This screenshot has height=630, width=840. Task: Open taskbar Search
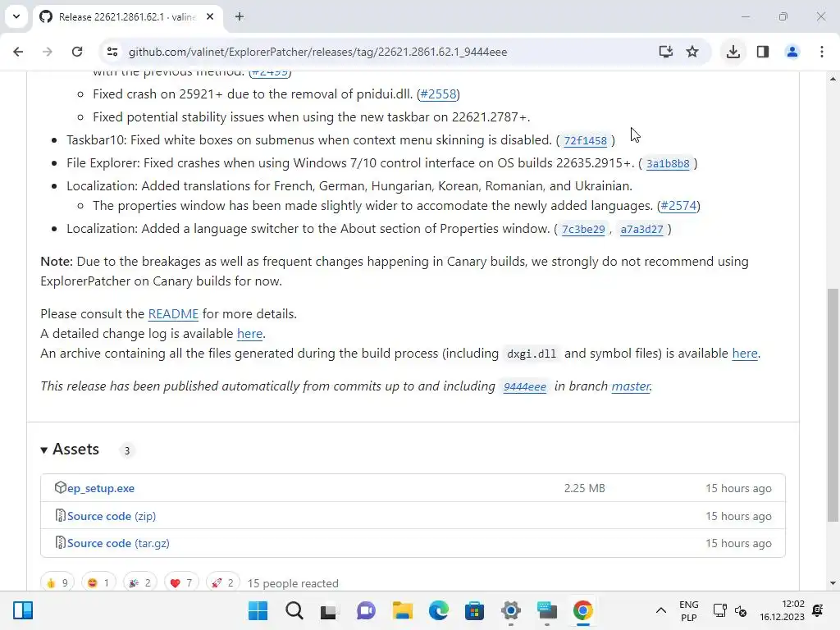click(x=294, y=610)
